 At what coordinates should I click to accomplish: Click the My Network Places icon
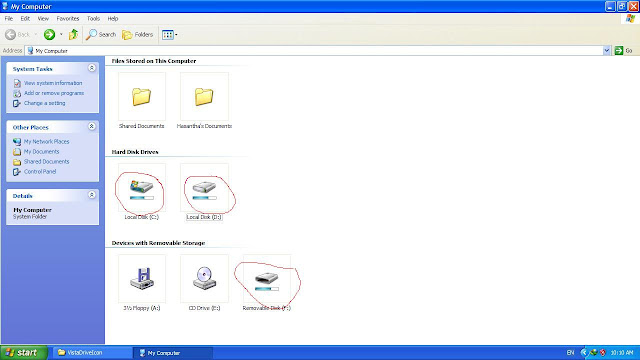point(17,142)
